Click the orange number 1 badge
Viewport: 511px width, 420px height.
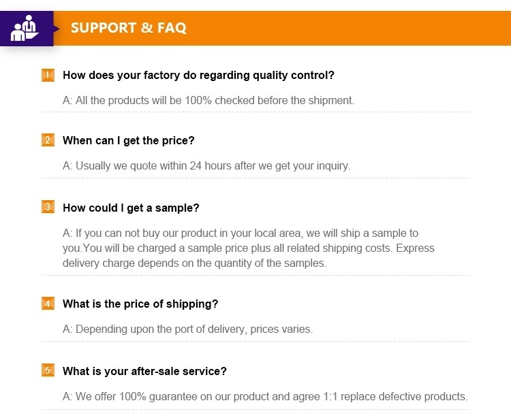pyautogui.click(x=48, y=75)
